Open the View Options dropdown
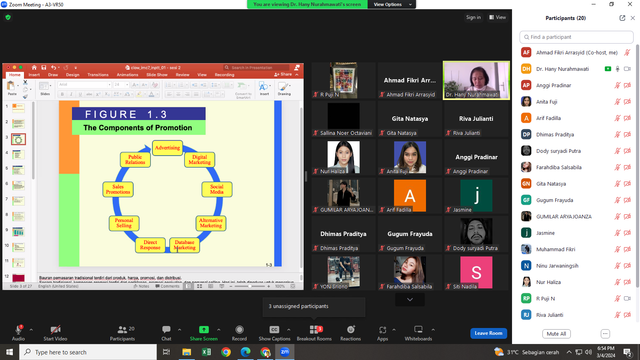Screen dimensions: 640x360 [x=392, y=4]
